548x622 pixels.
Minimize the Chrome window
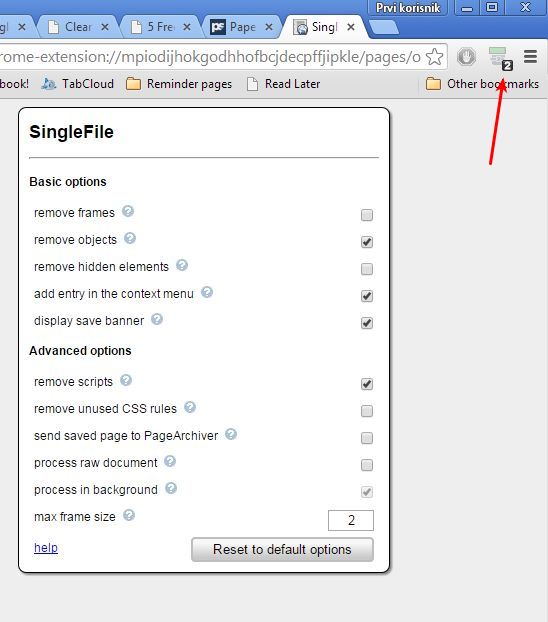467,8
